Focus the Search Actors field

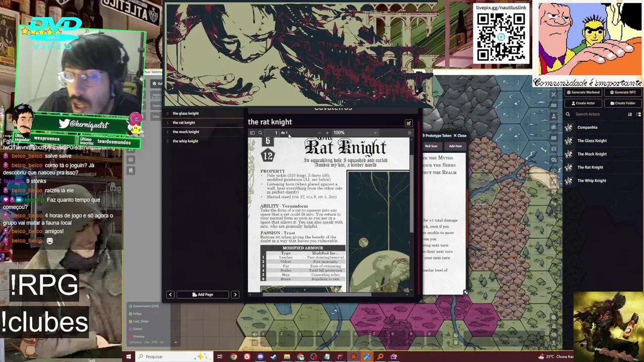599,114
